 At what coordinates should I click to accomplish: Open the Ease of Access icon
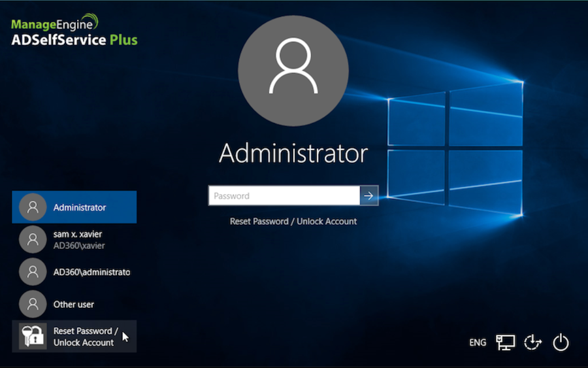click(x=532, y=343)
